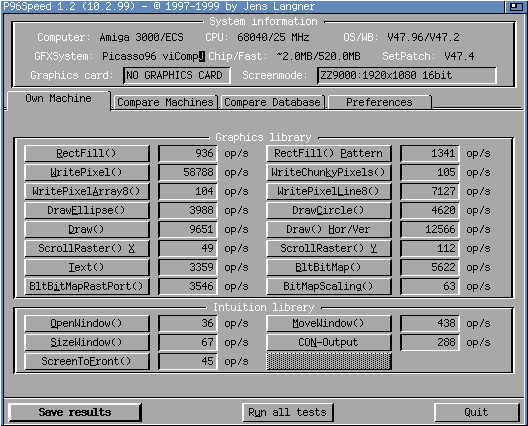Click the RectFill() result 936
This screenshot has height=426, width=528.
(x=188, y=153)
